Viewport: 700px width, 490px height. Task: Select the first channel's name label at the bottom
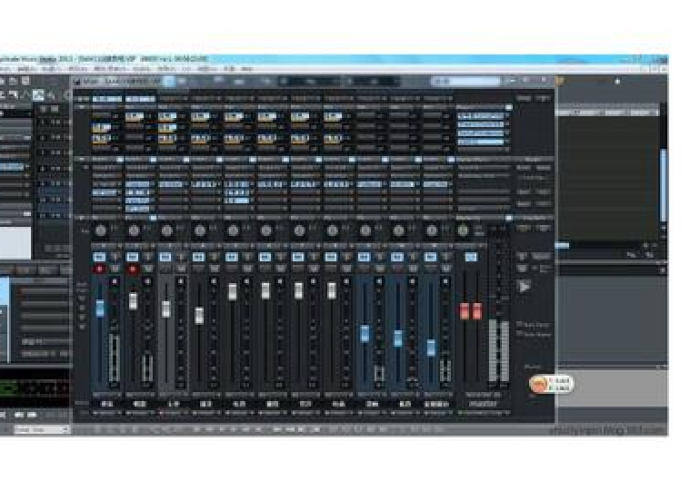(x=104, y=405)
